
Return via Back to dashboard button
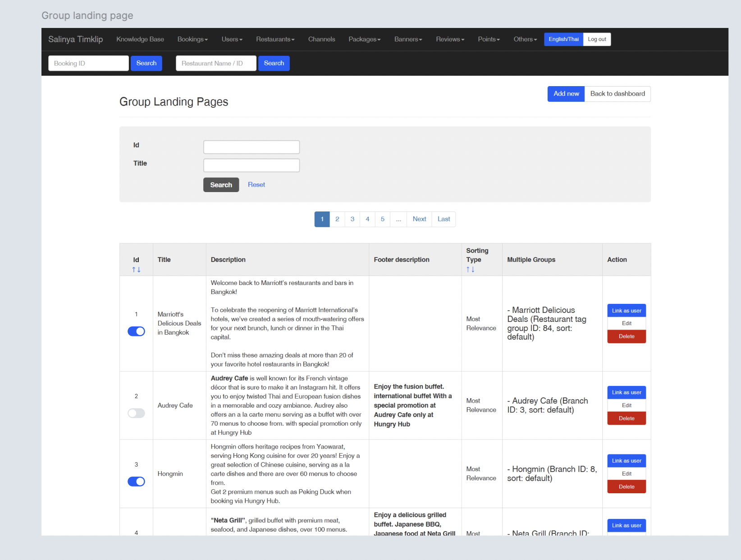(617, 94)
